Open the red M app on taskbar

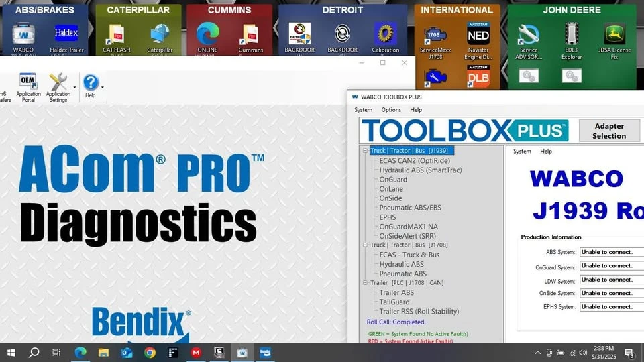[x=196, y=353]
